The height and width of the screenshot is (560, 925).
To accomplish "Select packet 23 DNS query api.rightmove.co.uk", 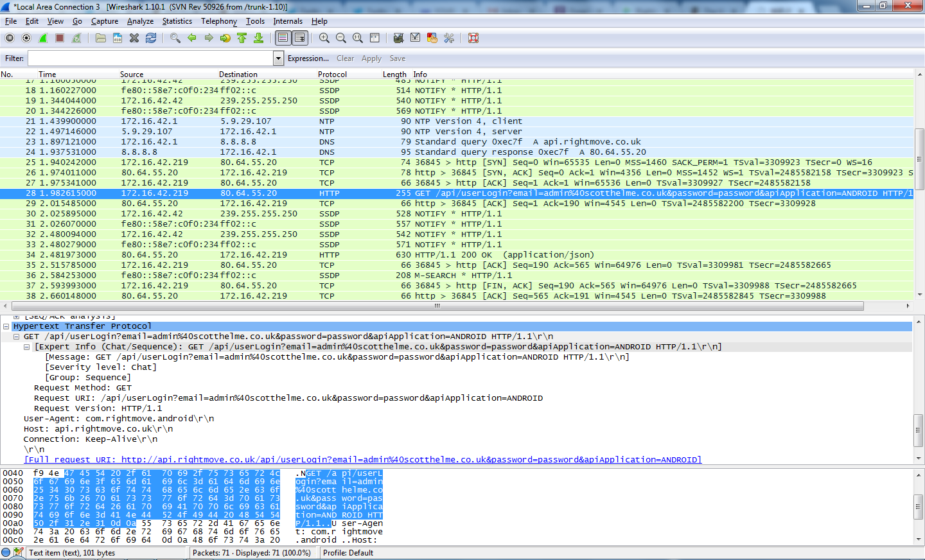I will 456,142.
